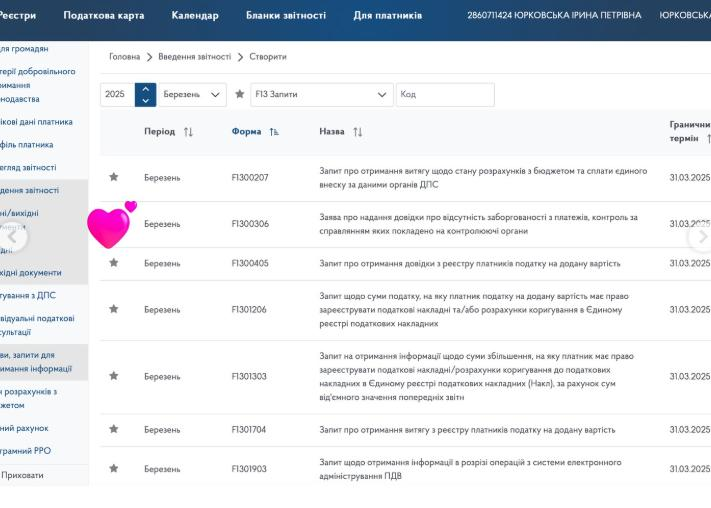The image size is (711, 508).
Task: Sort table by Період column arrows
Action: tap(188, 132)
